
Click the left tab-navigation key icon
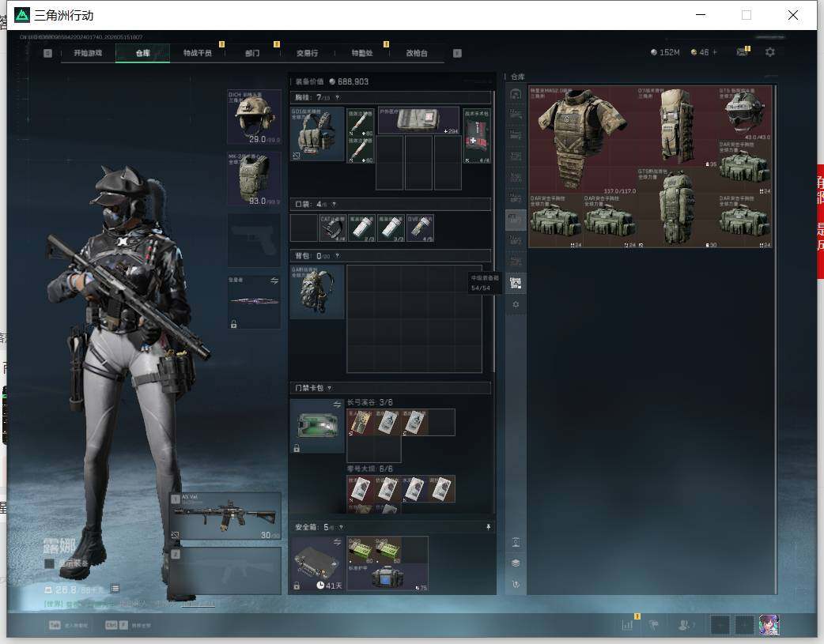[47, 53]
